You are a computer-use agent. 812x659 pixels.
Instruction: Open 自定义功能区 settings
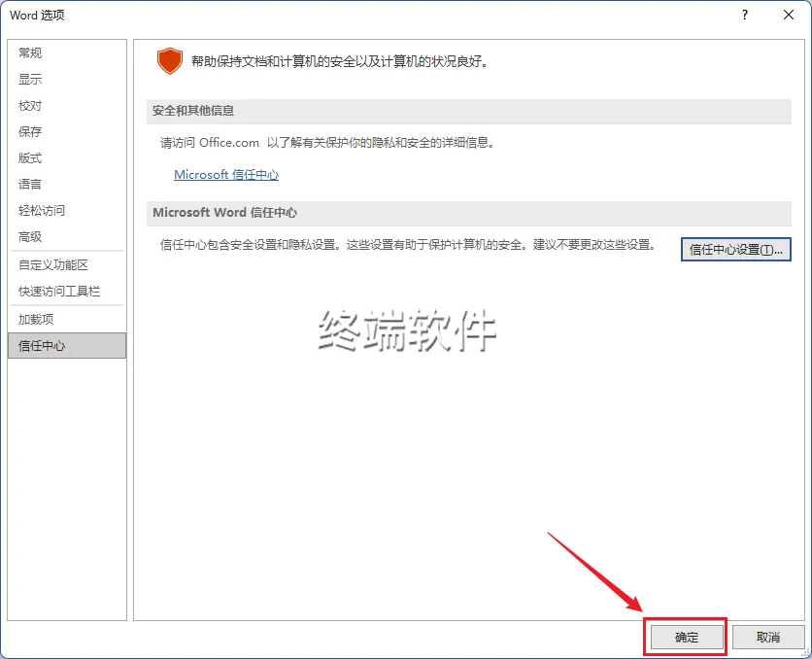coord(67,264)
